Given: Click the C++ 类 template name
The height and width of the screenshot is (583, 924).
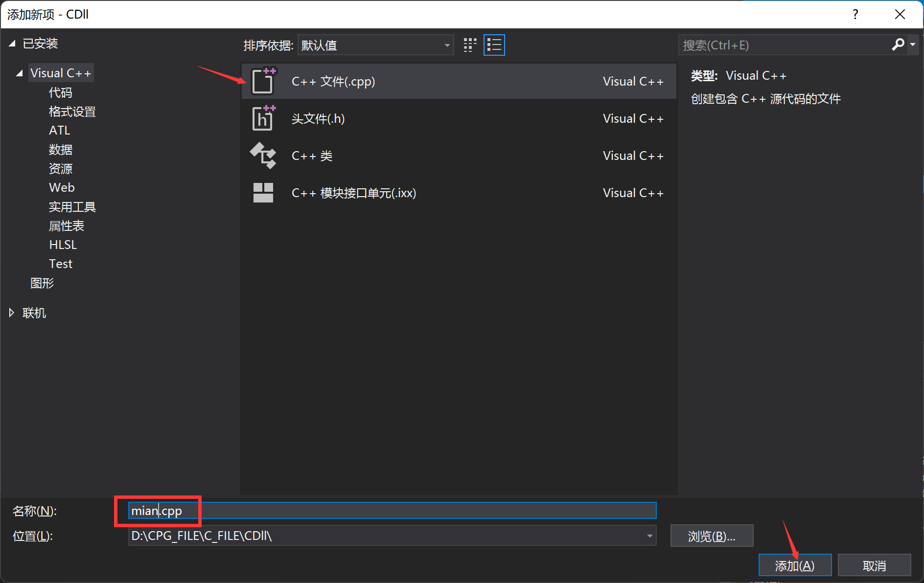Looking at the screenshot, I should pyautogui.click(x=312, y=156).
